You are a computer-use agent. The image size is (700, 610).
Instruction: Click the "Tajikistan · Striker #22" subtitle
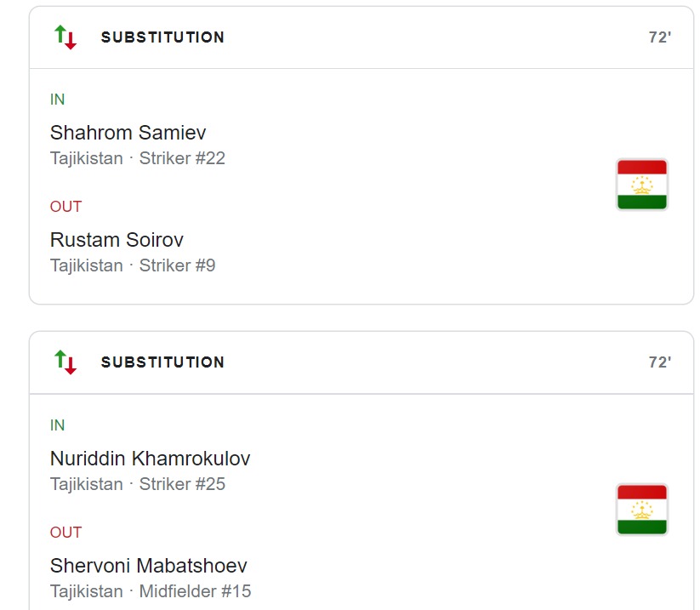(x=137, y=158)
